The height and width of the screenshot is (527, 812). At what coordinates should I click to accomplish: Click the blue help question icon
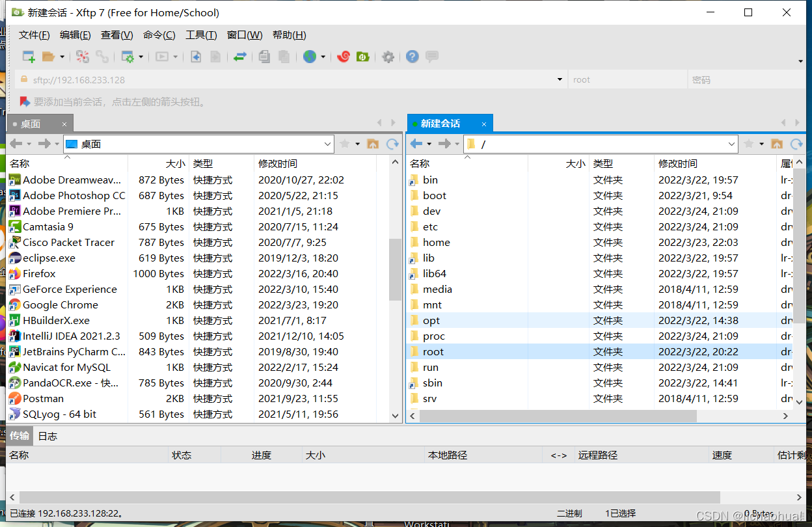coord(412,57)
